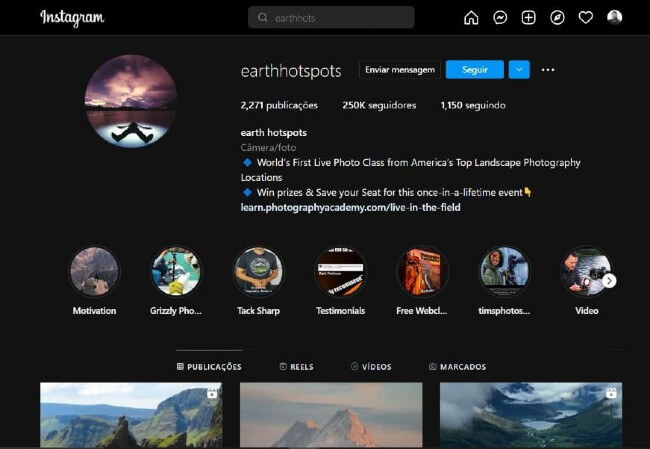The height and width of the screenshot is (449, 650).
Task: Open the Instagram logo home link
Action: coord(72,18)
